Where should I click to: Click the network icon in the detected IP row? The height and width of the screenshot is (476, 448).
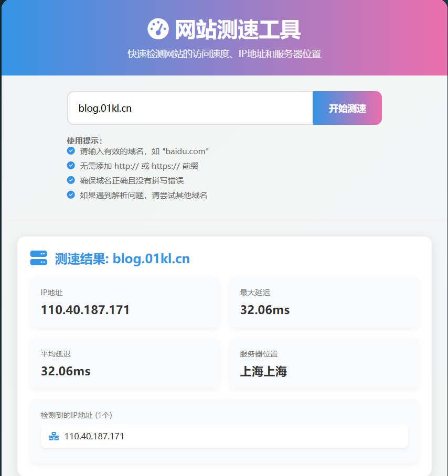coord(54,436)
